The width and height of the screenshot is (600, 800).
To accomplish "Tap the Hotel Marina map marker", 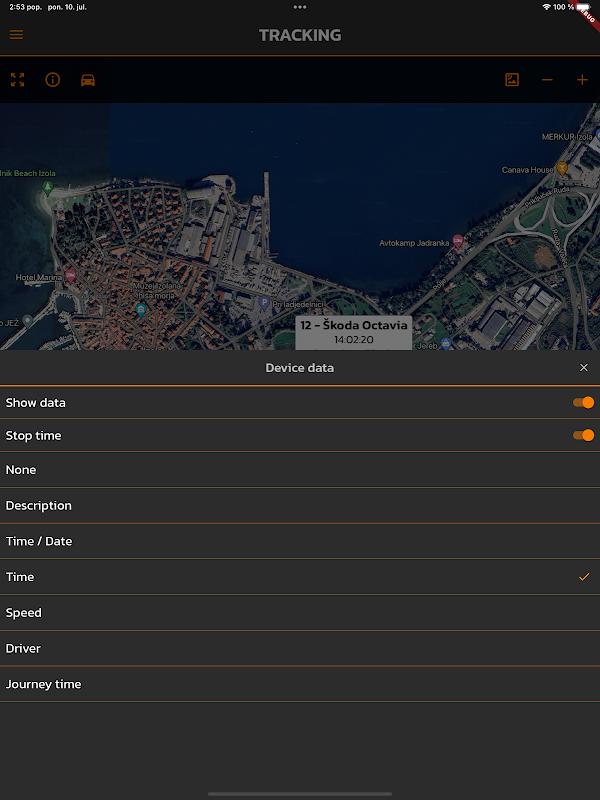I will pyautogui.click(x=70, y=276).
